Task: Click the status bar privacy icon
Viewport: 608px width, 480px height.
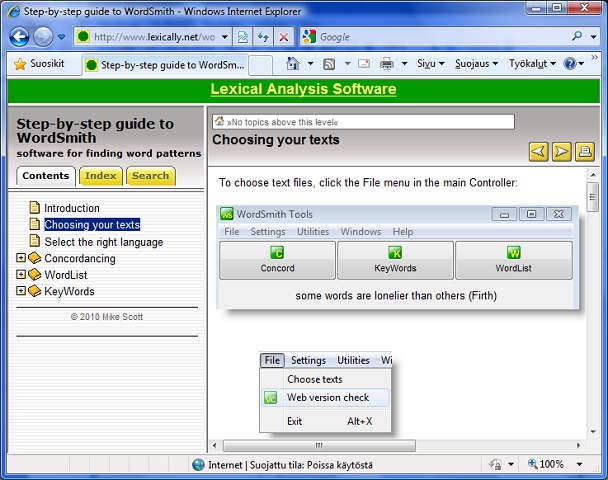Action: [x=495, y=464]
